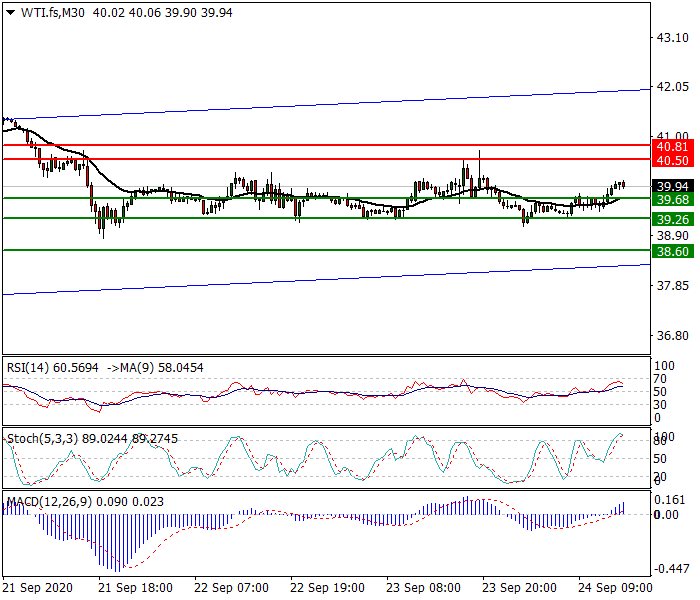
Task: Select the 22 Sep 07:00 time label
Action: tap(231, 588)
